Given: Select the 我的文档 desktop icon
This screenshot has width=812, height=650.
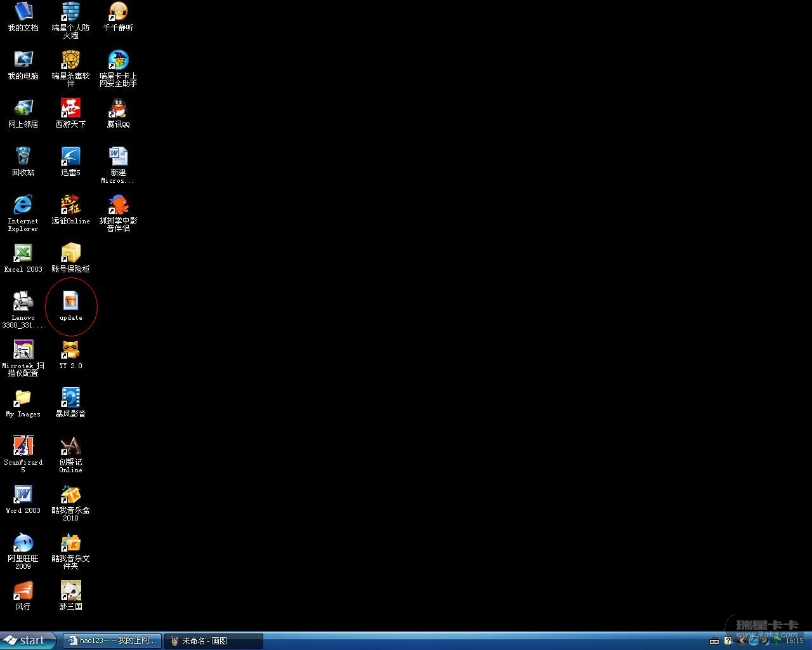Looking at the screenshot, I should click(23, 17).
